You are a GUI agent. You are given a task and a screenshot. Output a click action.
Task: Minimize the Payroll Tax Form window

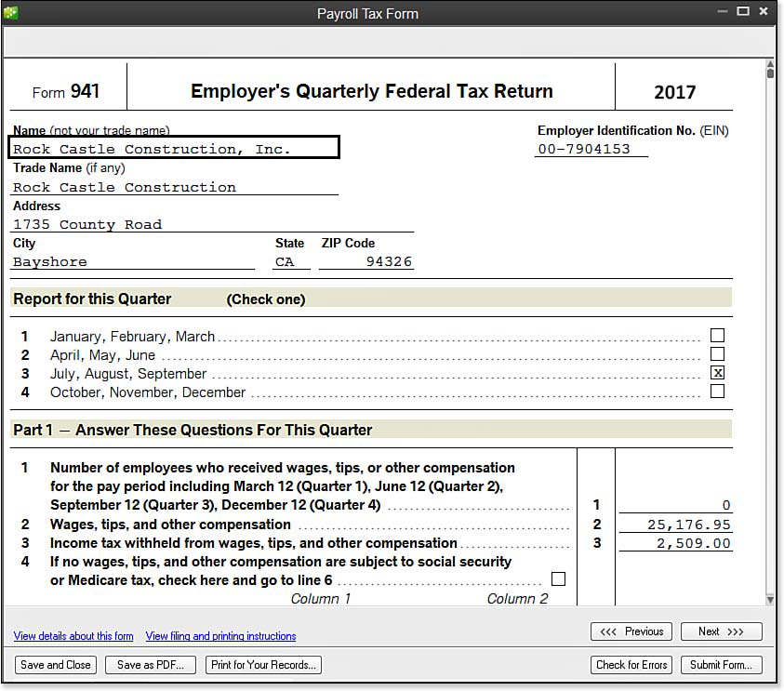(723, 11)
